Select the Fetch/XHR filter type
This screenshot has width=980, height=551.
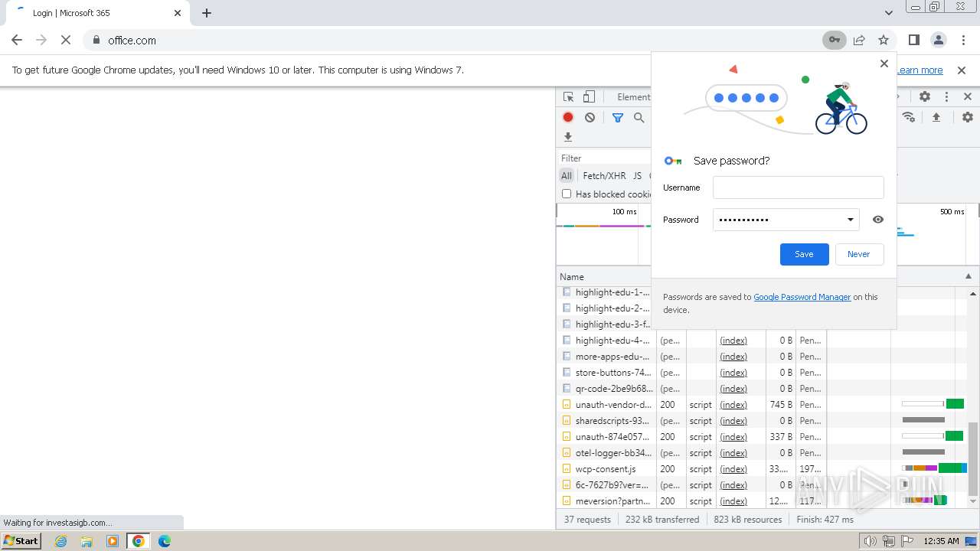point(604,175)
